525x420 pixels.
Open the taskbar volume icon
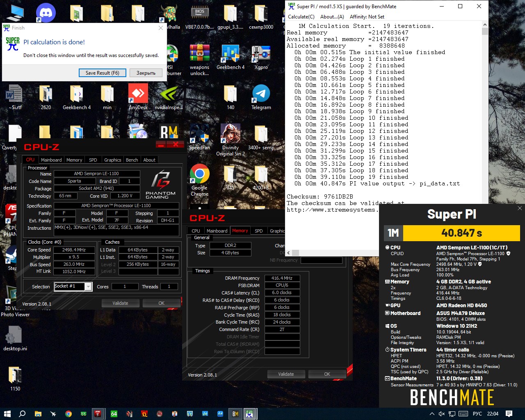[442, 414]
